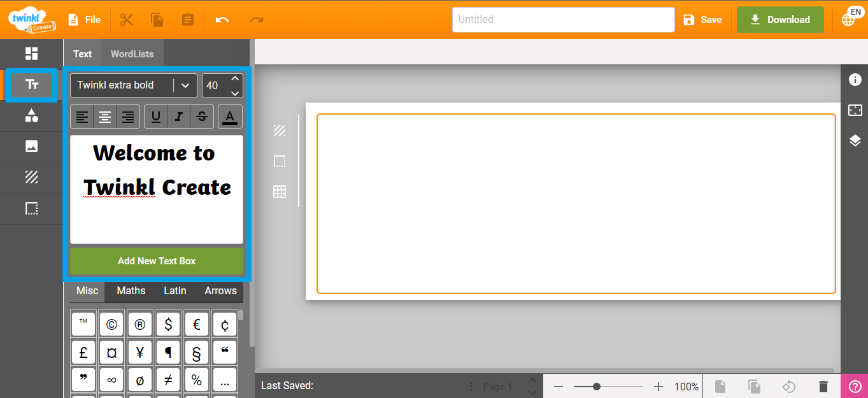Click the green Download button
Viewport: 868px width, 398px height.
(780, 20)
